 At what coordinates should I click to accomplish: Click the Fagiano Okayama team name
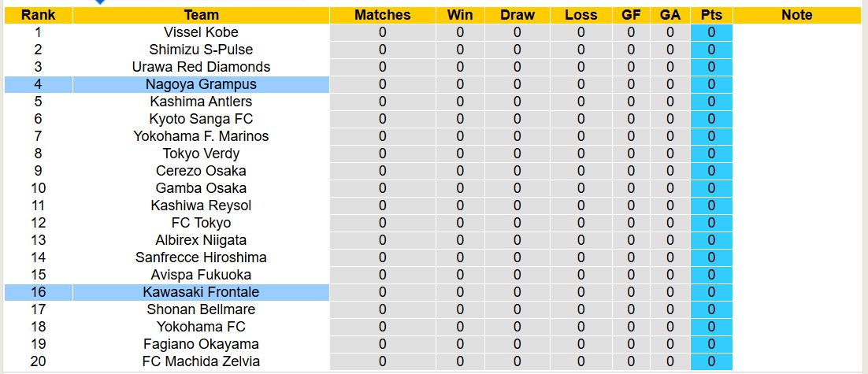(x=201, y=344)
